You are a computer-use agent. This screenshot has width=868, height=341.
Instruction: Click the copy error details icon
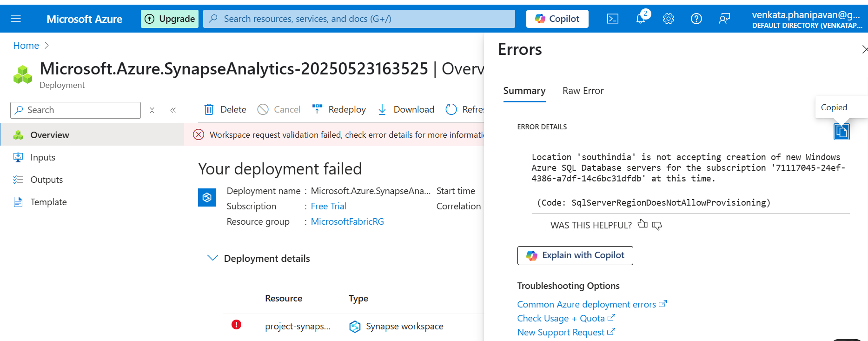coord(841,132)
